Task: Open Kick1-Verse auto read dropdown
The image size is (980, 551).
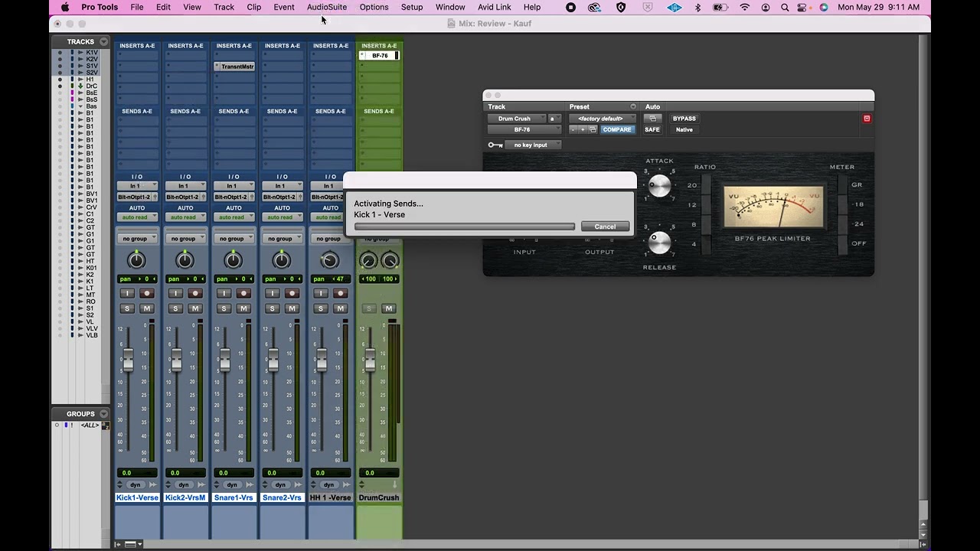Action: pyautogui.click(x=137, y=217)
